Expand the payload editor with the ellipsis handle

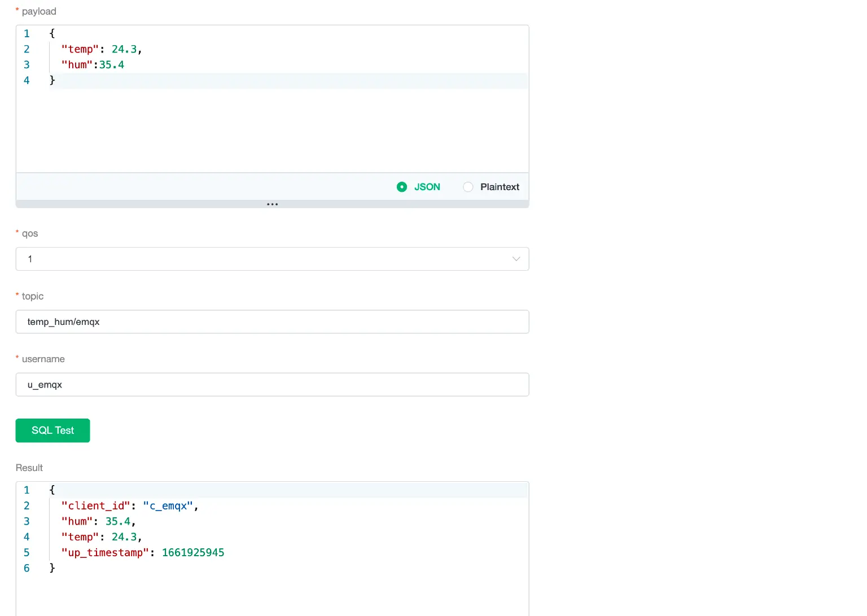point(272,204)
